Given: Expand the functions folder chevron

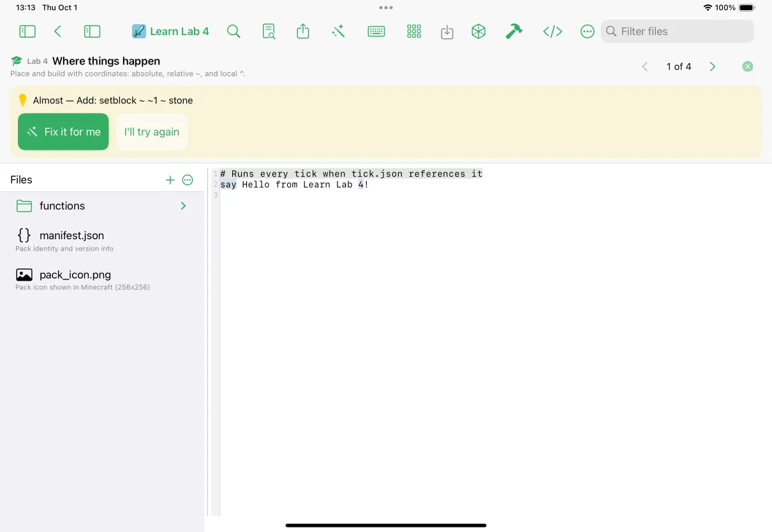Looking at the screenshot, I should coord(183,206).
